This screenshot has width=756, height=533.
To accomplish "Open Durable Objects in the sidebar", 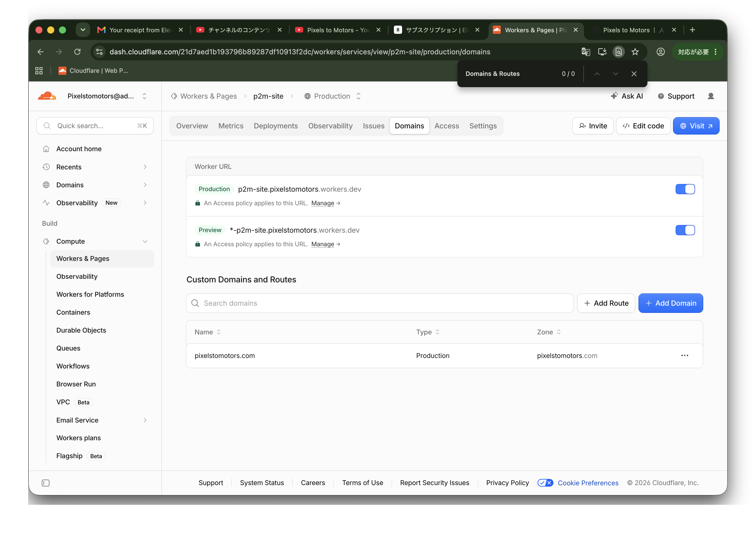I will (x=81, y=330).
